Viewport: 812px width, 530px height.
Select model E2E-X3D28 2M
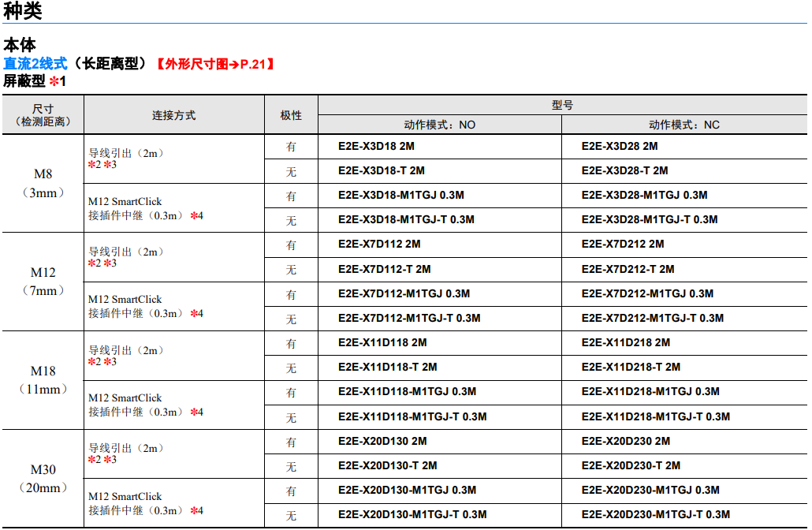pos(620,147)
